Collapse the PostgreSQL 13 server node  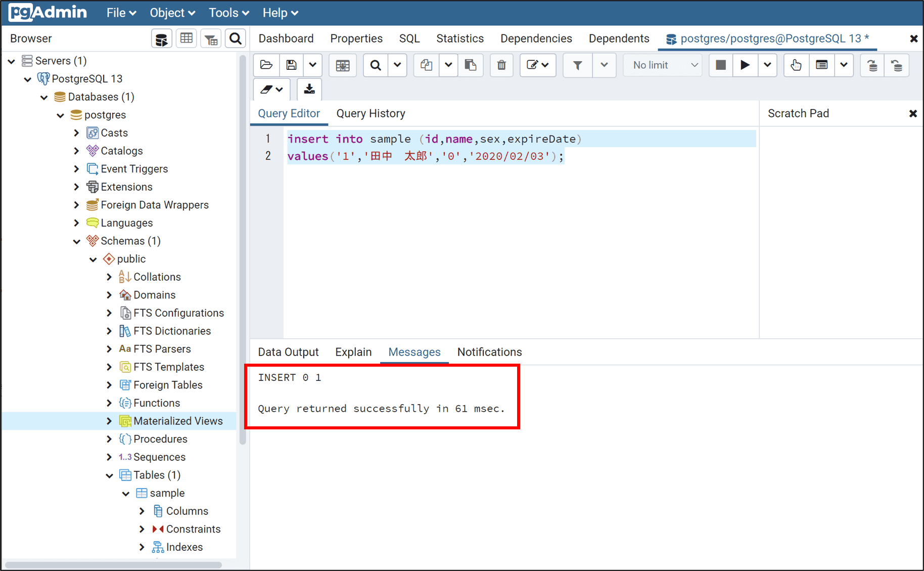[28, 79]
